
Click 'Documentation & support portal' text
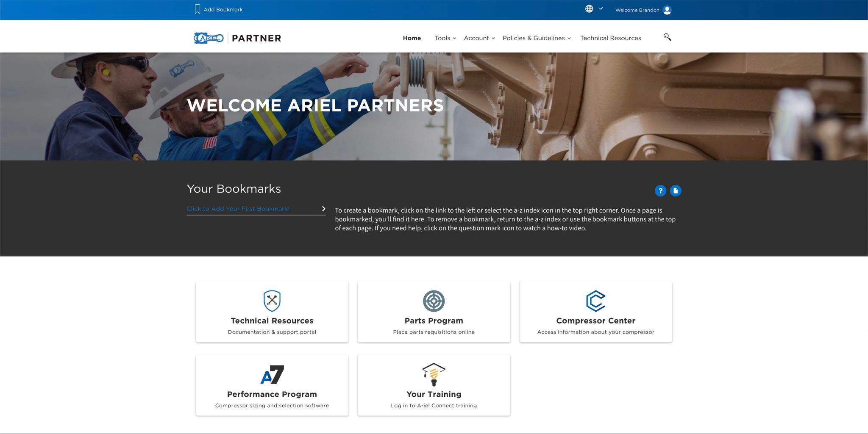click(272, 332)
